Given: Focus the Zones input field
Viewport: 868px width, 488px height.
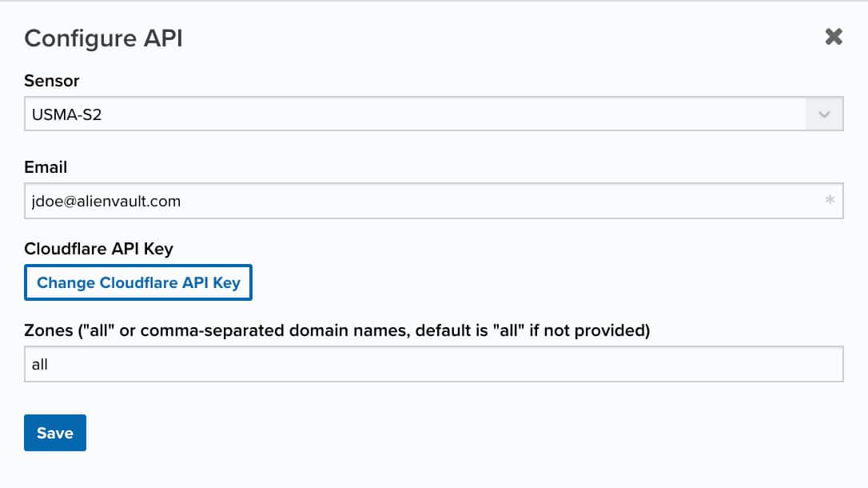Looking at the screenshot, I should 433,364.
